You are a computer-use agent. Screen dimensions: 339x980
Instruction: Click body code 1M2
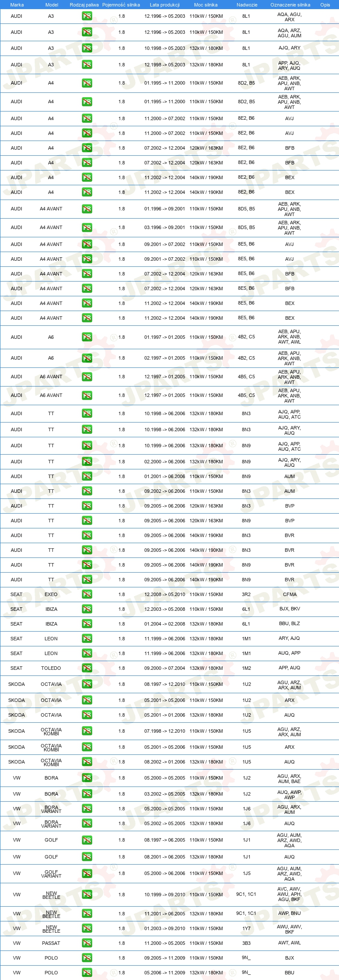(x=246, y=668)
